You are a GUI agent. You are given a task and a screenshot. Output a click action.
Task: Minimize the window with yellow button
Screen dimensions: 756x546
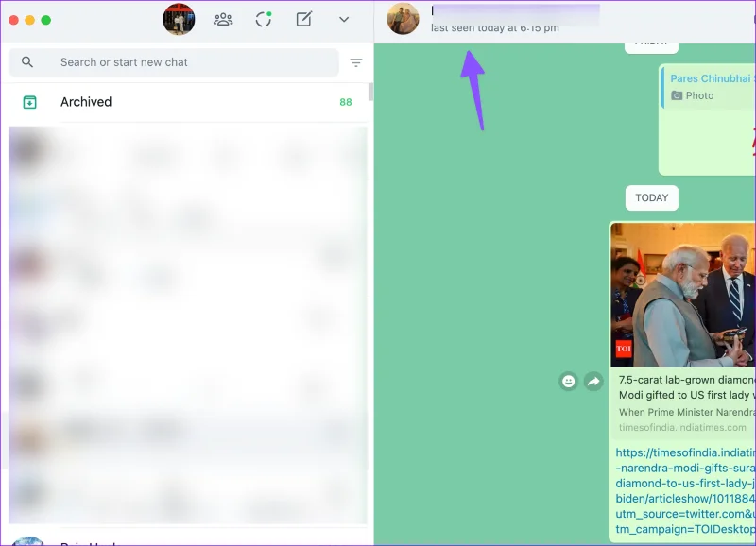click(x=30, y=20)
